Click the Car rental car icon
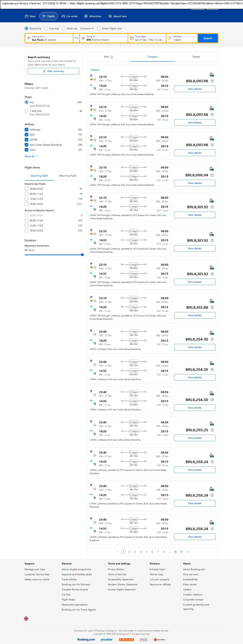243x644 pixels. point(63,16)
